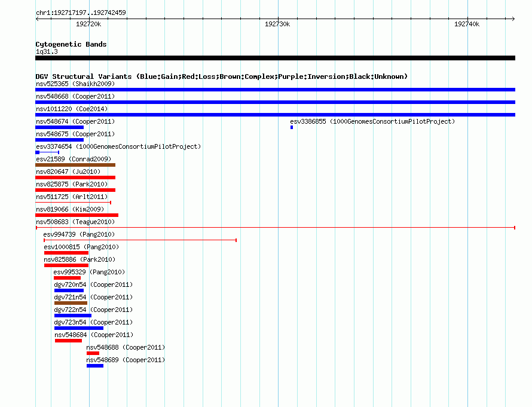The width and height of the screenshot is (532, 407).
Task: Open nsv820647 (Ju2010) variant
Action: pos(68,172)
